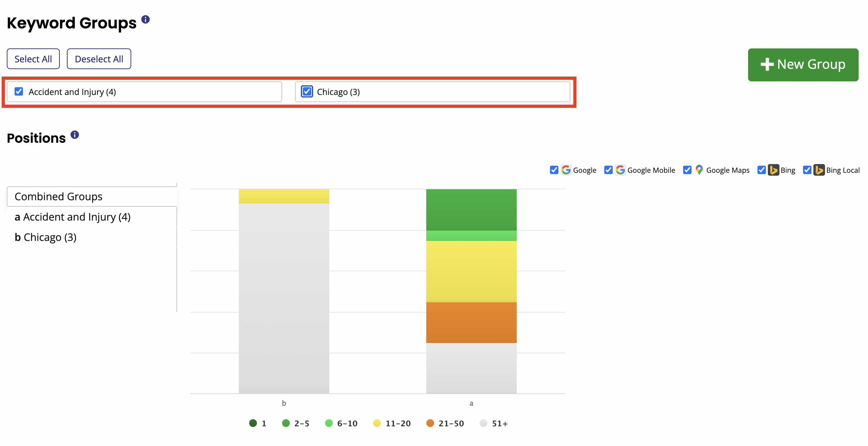868x446 pixels.
Task: Click the 51+ legend label text
Action: coord(500,423)
